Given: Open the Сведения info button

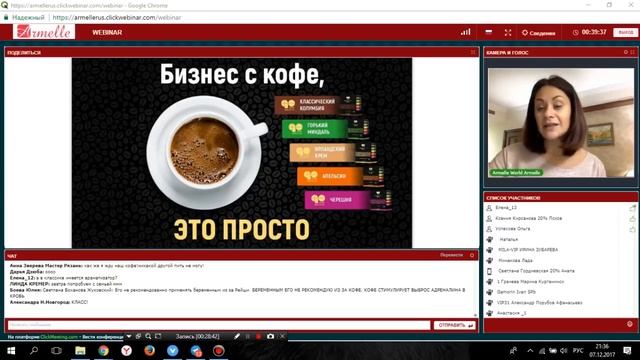Looking at the screenshot, I should tap(538, 33).
